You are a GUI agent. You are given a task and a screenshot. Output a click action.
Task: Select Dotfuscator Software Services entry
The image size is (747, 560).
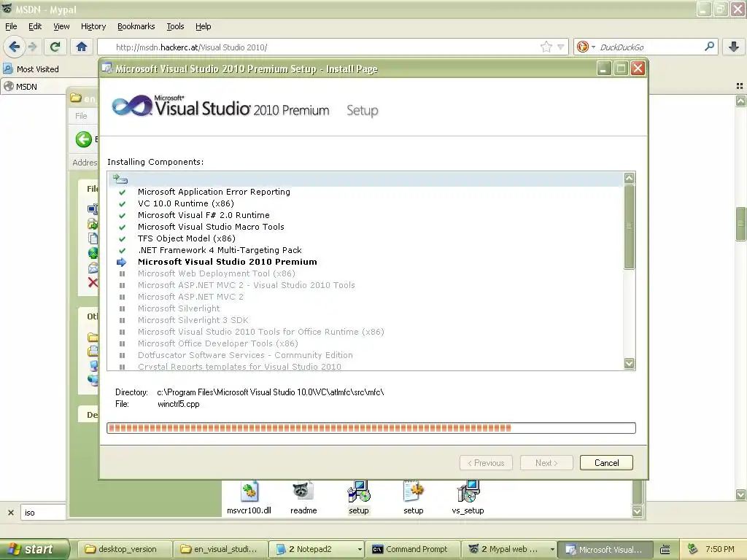[x=245, y=355]
